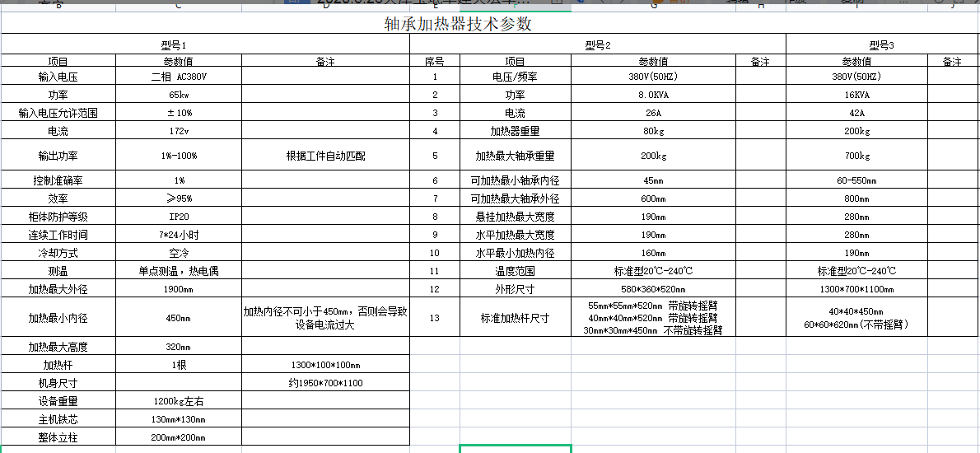Click the 输入电压允许范围 cell
This screenshot has width=980, height=453.
[x=58, y=113]
